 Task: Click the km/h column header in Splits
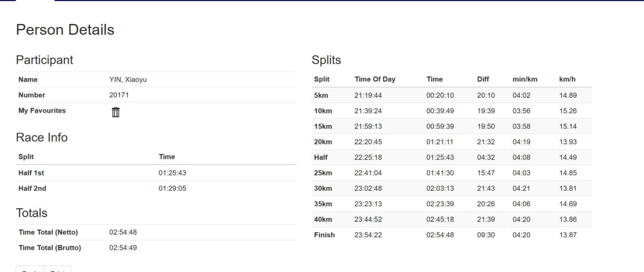(x=567, y=79)
